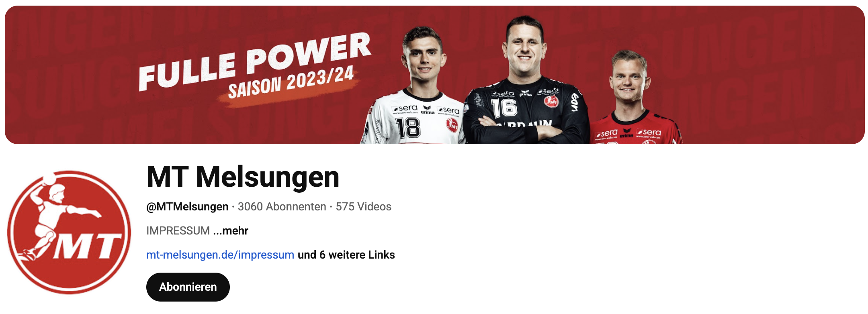Screen dimensions: 868x314
Task: Click the SAISON 2023/24 banner text
Action: (x=291, y=83)
